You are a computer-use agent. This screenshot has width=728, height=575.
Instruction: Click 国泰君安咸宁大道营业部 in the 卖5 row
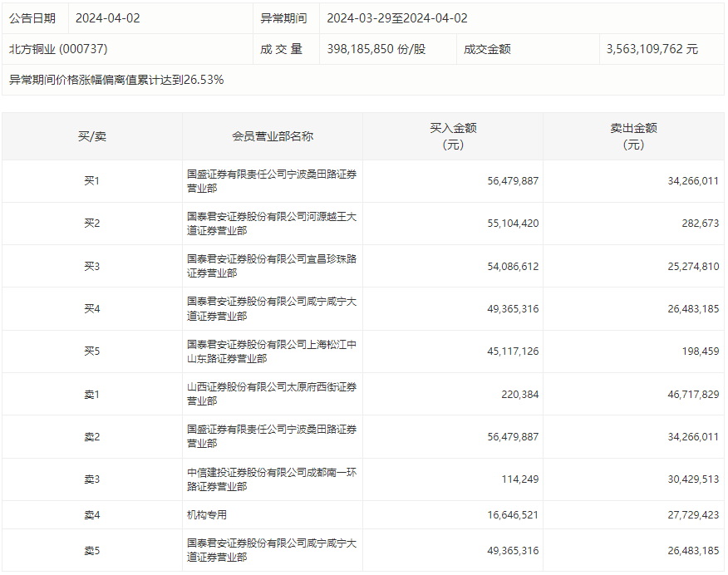pos(272,551)
